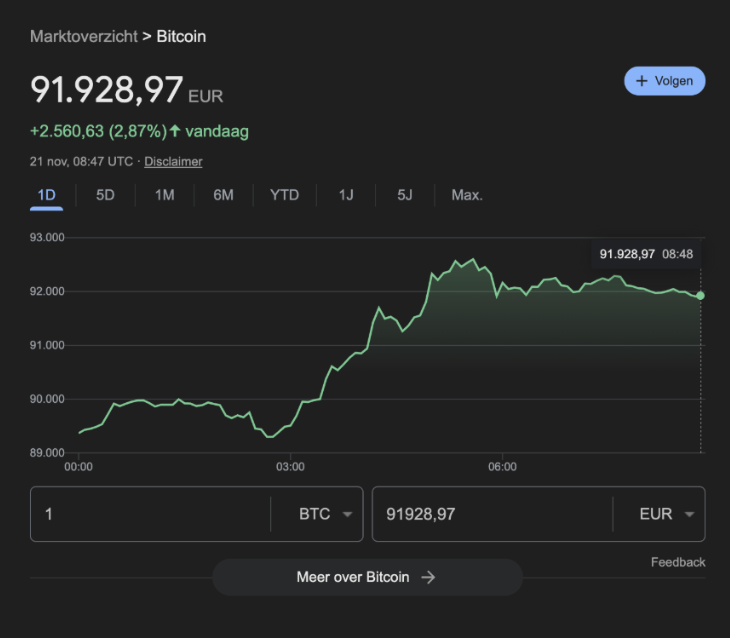
Task: Click the plus icon in Volgen button
Action: coord(642,81)
